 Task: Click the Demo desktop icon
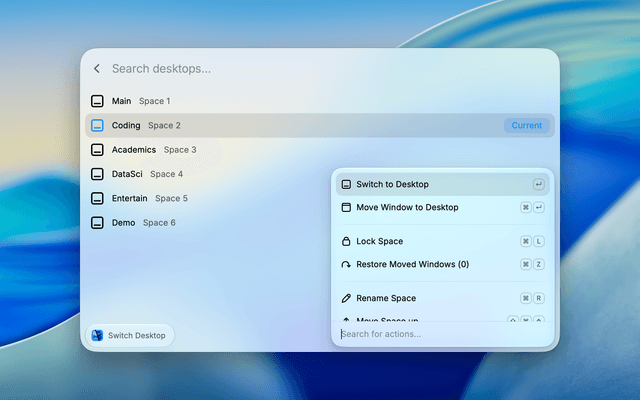97,223
